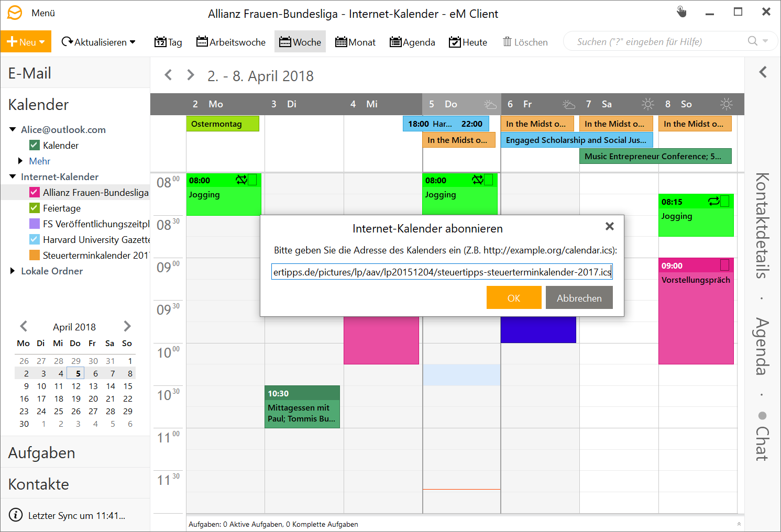Open the Neu button dropdown
The image size is (781, 532).
tap(42, 42)
